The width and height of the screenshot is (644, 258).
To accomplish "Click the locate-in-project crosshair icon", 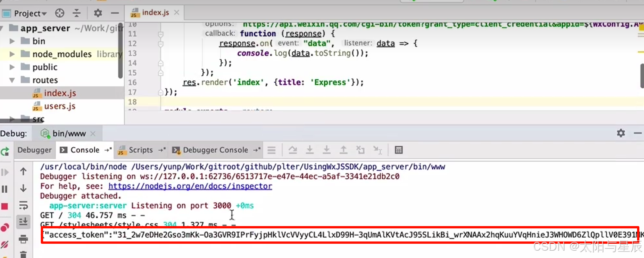I will 60,13.
